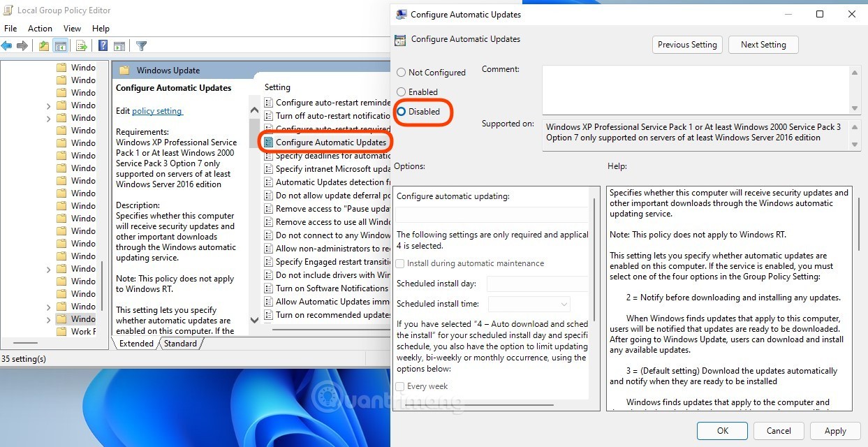Open the Action menu
Image resolution: width=868 pixels, height=447 pixels.
coord(40,29)
